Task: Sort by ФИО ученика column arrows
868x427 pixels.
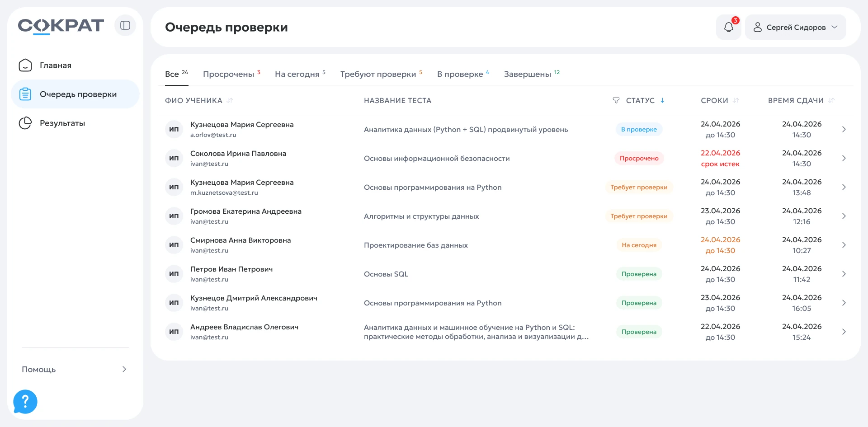Action: click(x=230, y=100)
